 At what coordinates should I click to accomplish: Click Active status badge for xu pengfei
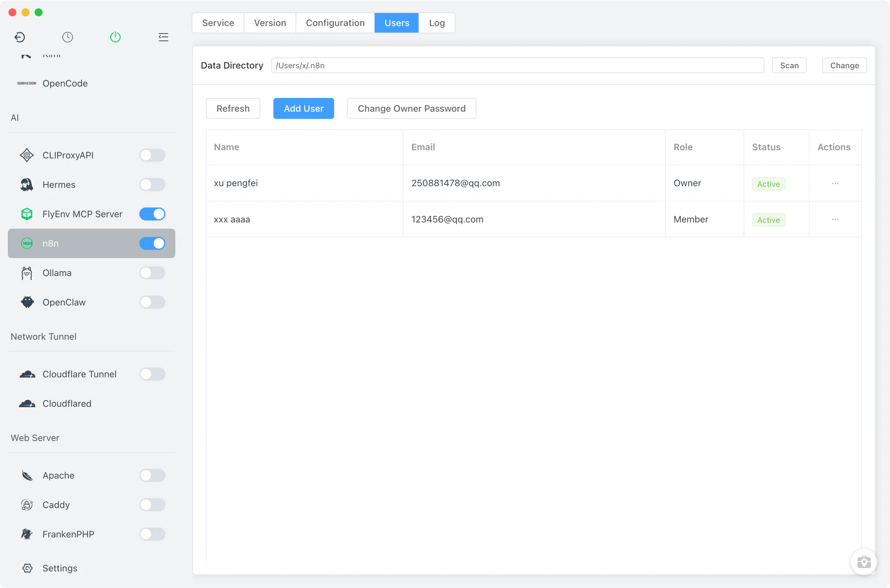[768, 184]
